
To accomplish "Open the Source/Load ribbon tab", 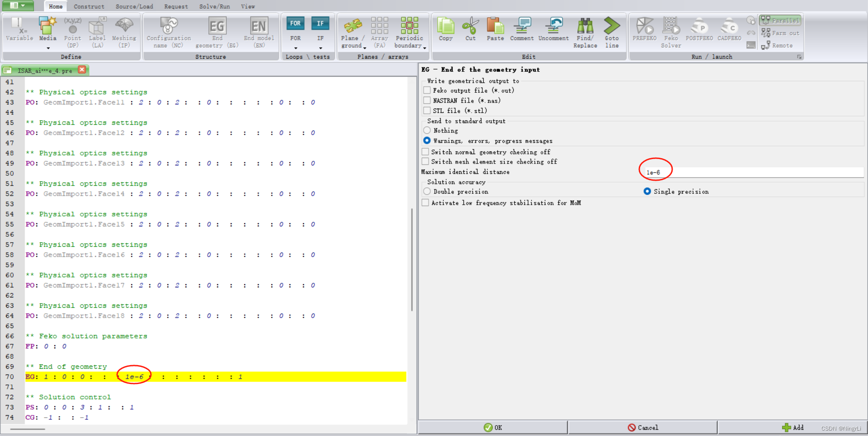I will [x=134, y=6].
